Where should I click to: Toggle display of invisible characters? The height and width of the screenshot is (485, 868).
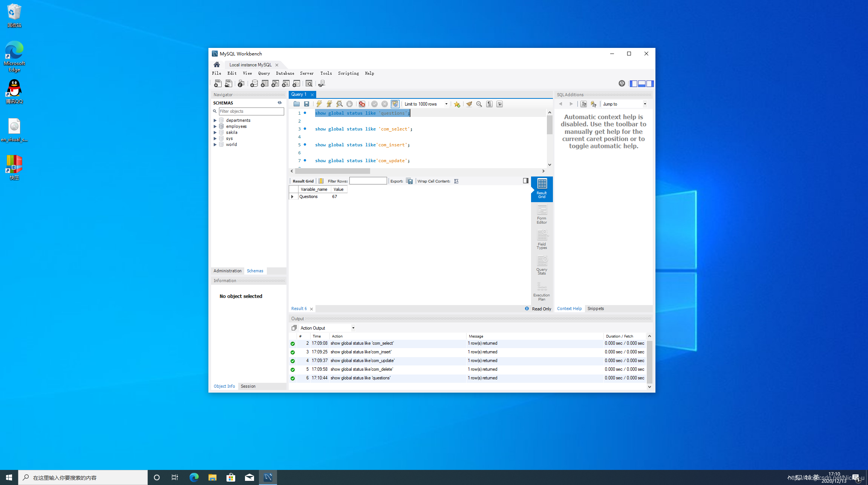[x=489, y=104]
